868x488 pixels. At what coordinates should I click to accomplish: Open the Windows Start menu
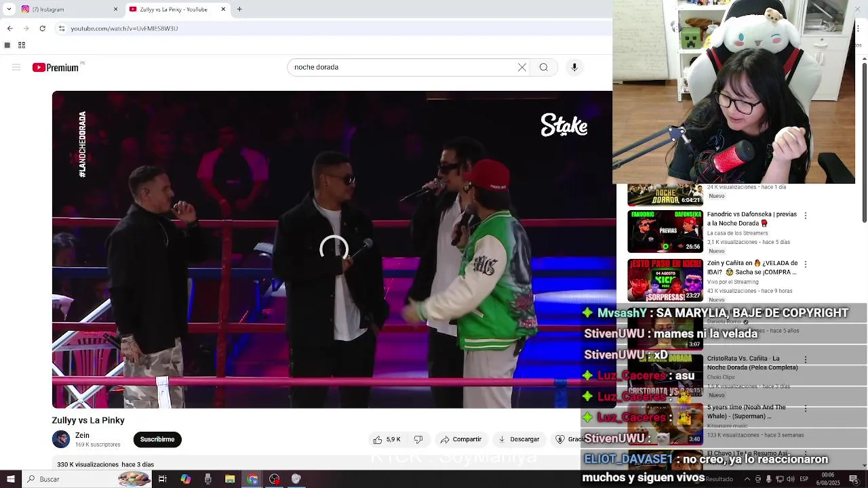coord(10,479)
